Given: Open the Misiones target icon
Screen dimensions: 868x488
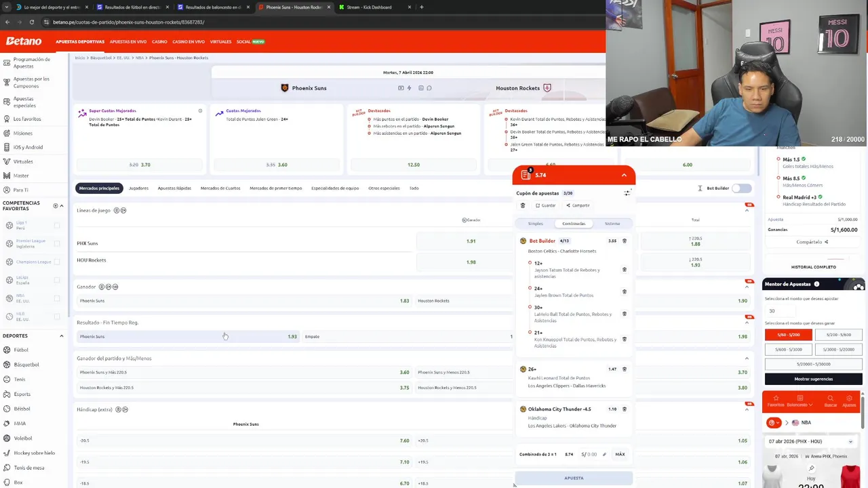Looking at the screenshot, I should click(7, 133).
